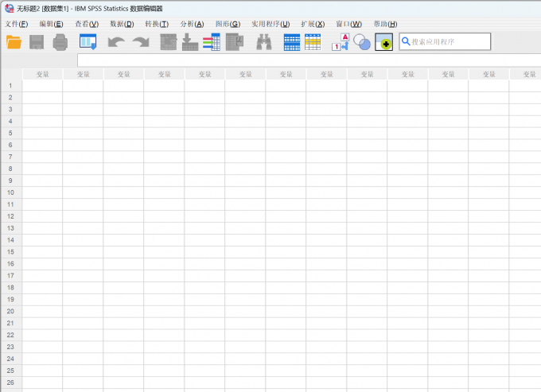Select the first 变量 column header
The height and width of the screenshot is (392, 541).
pyautogui.click(x=42, y=74)
